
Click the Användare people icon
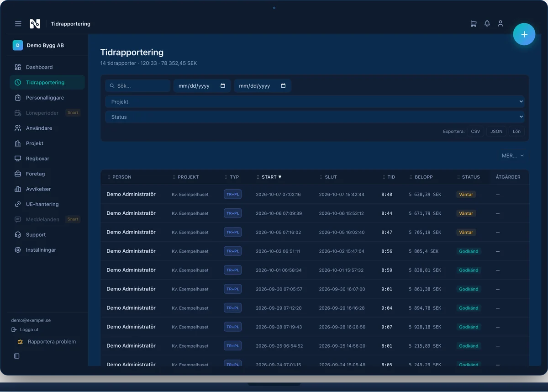pos(18,128)
